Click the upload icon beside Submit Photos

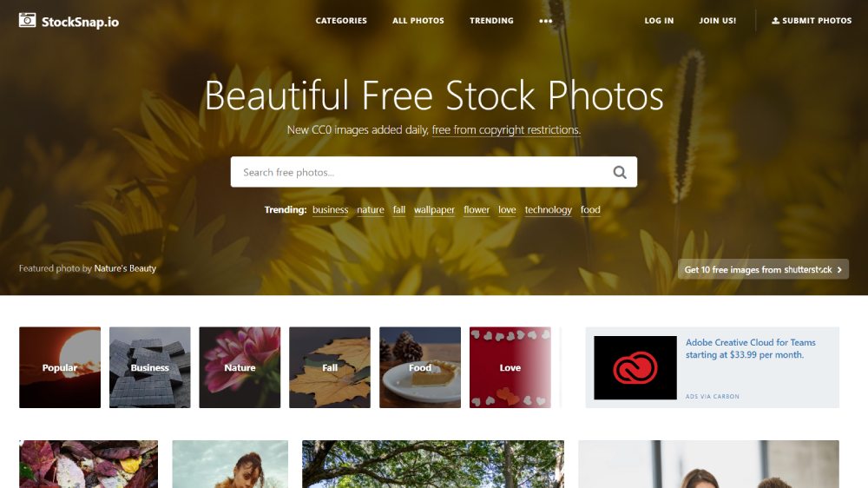coord(775,21)
